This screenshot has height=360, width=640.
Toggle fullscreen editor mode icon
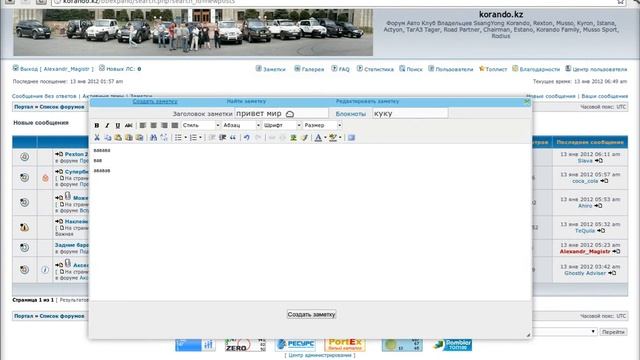(x=351, y=138)
